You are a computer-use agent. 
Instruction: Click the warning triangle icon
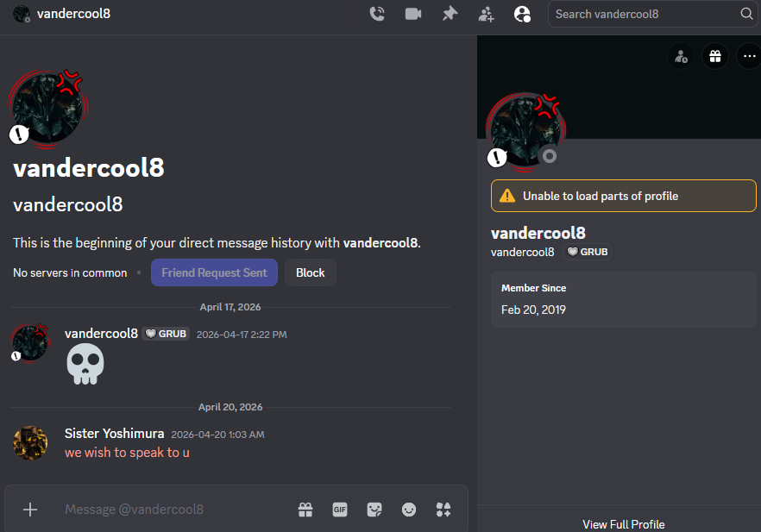507,196
